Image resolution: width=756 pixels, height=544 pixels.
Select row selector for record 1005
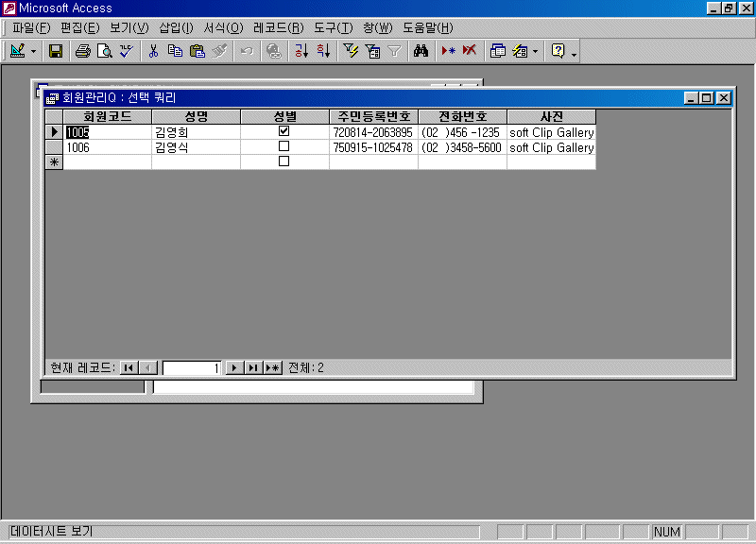click(x=54, y=131)
